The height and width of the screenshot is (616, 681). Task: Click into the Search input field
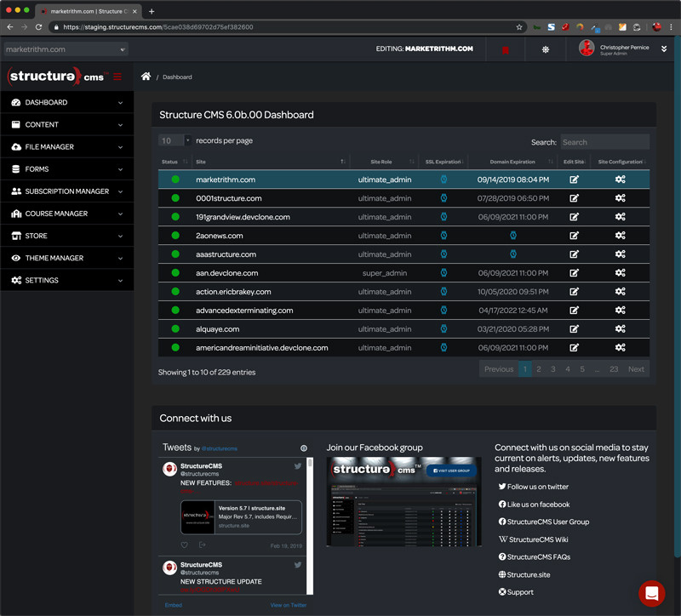(604, 142)
